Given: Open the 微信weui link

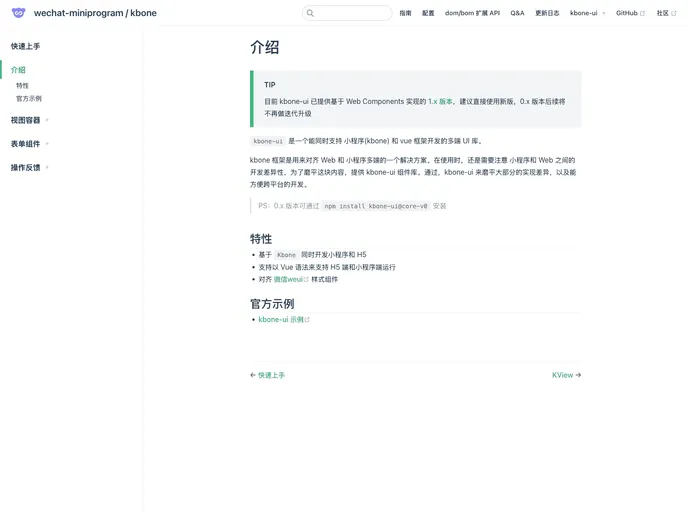Looking at the screenshot, I should coord(288,279).
